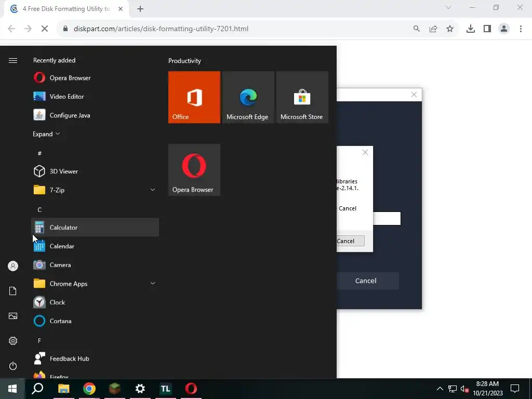
Task: Bookmark this page with the star
Action: (x=450, y=29)
